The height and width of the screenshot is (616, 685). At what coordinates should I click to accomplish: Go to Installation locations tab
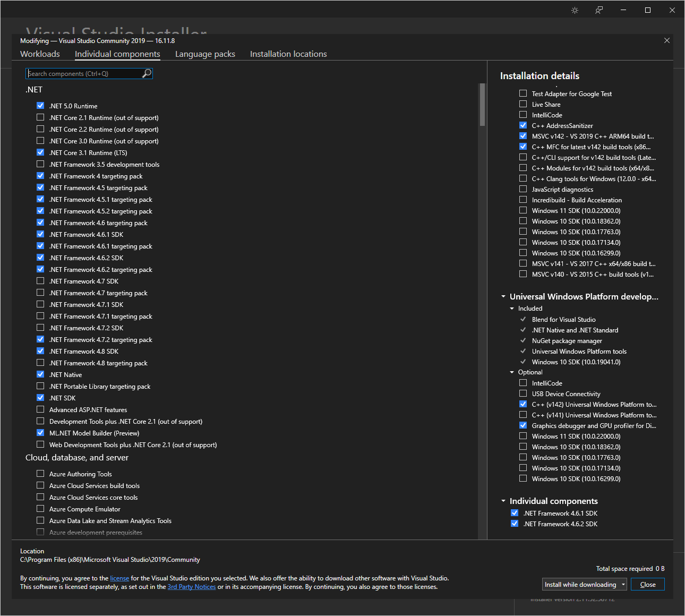point(288,54)
